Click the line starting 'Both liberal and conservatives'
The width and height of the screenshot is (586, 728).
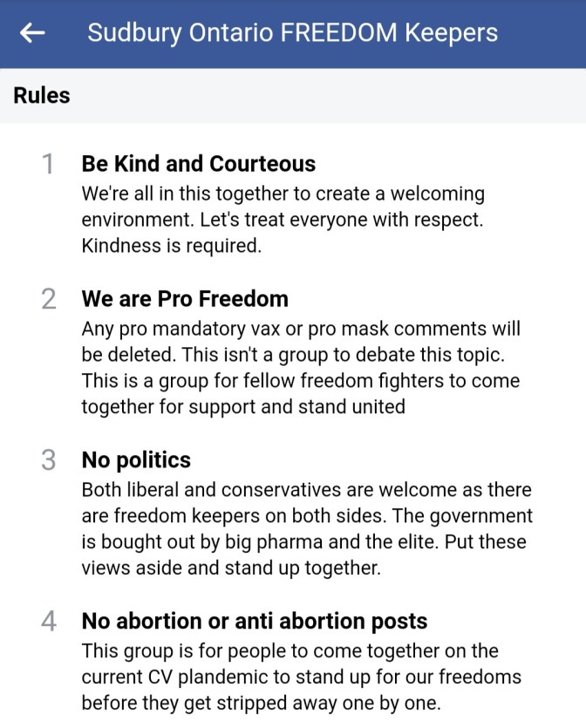click(x=306, y=490)
